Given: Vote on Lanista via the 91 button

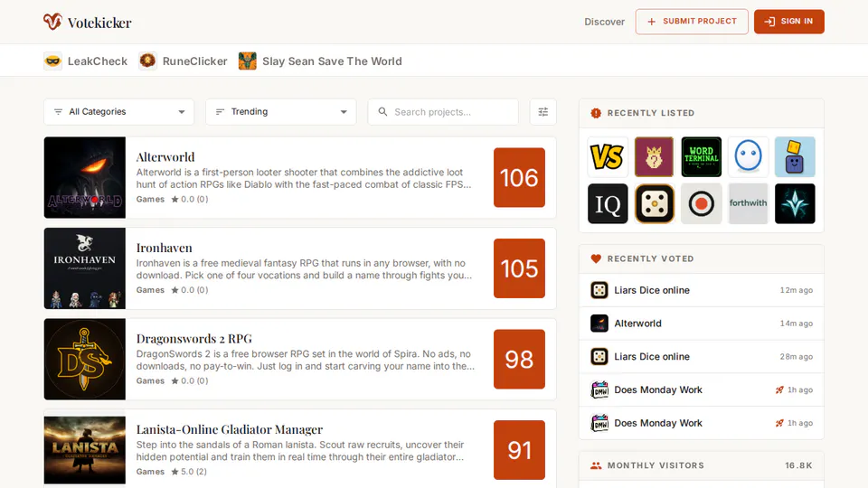Looking at the screenshot, I should pos(519,450).
